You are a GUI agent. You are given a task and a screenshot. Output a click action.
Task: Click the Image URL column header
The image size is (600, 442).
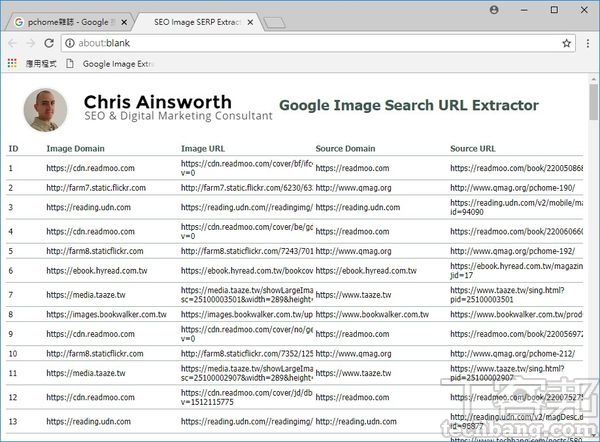coord(203,148)
